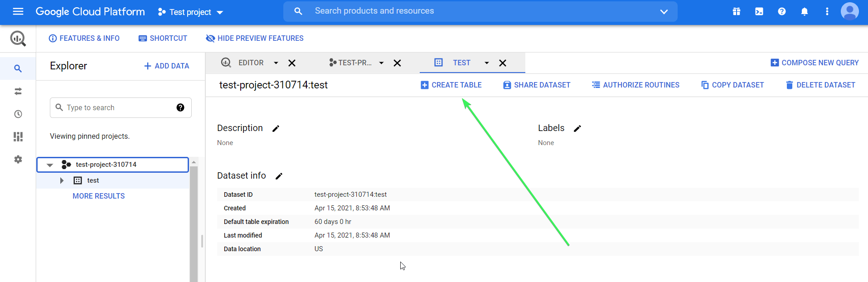The width and height of the screenshot is (868, 282).
Task: Expand the top search bar dropdown arrow
Action: pos(664,12)
